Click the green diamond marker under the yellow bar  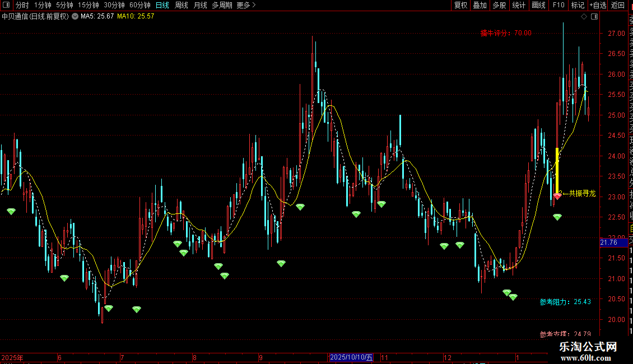pos(557,217)
